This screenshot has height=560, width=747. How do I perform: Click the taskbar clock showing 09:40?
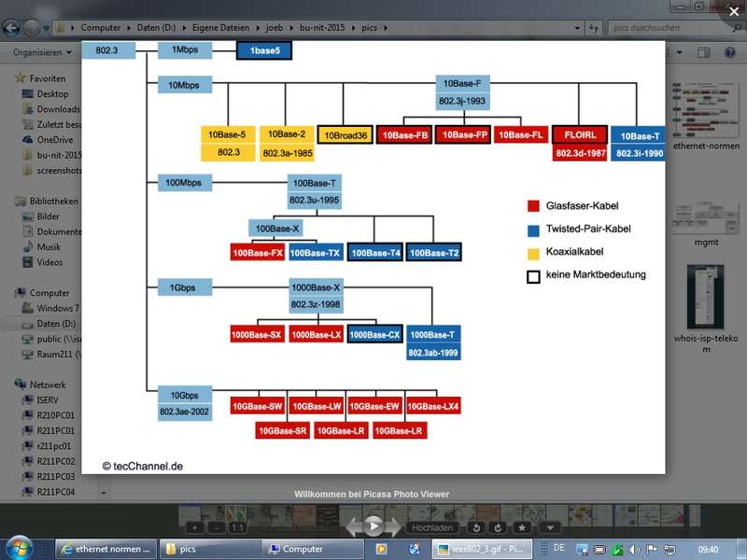[708, 550]
